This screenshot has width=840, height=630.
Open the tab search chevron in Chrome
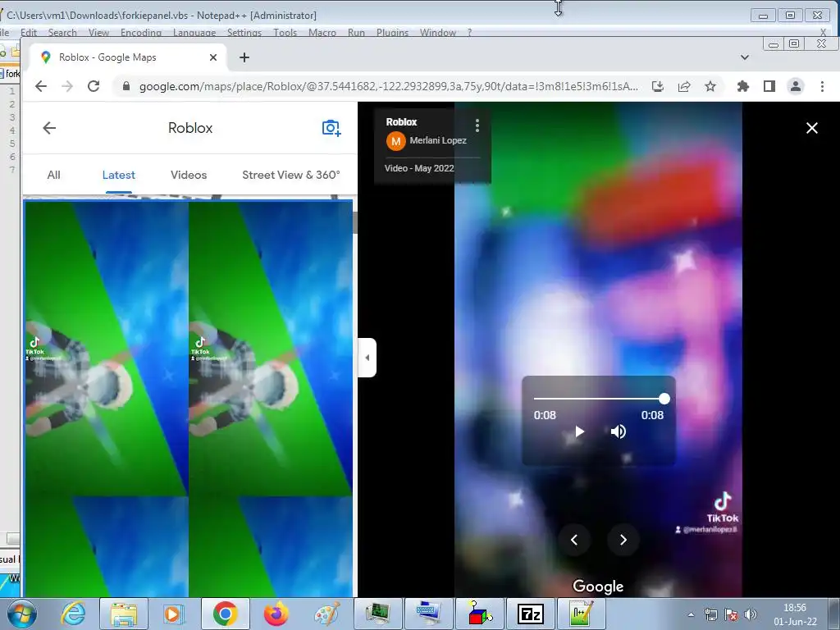745,57
